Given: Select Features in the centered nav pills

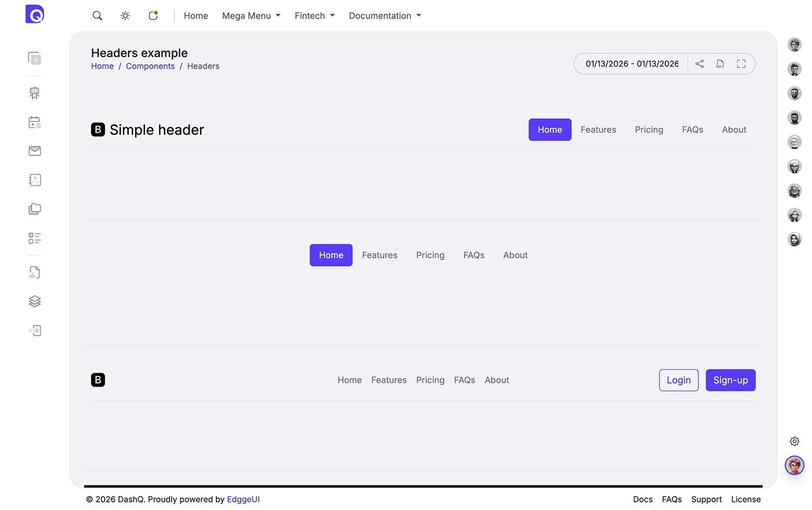Looking at the screenshot, I should (x=379, y=255).
